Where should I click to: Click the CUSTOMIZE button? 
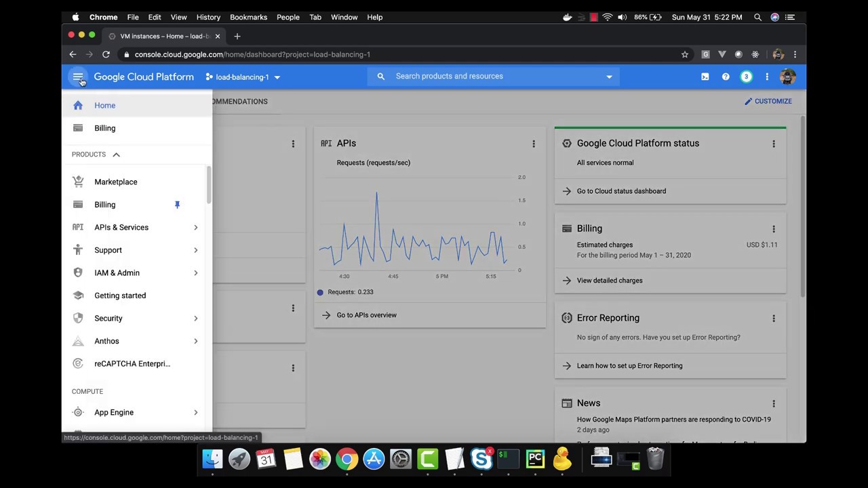[x=768, y=101]
